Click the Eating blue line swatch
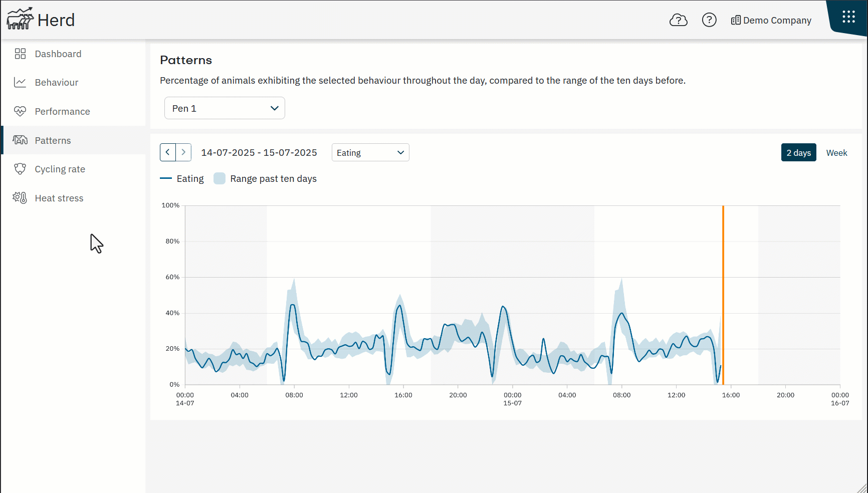 [x=166, y=178]
